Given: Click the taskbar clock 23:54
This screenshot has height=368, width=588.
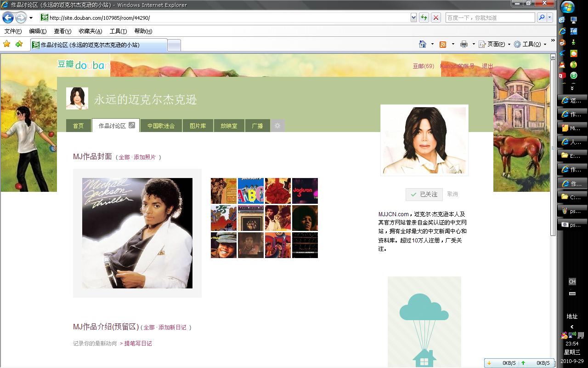Looking at the screenshot, I should click(x=572, y=344).
